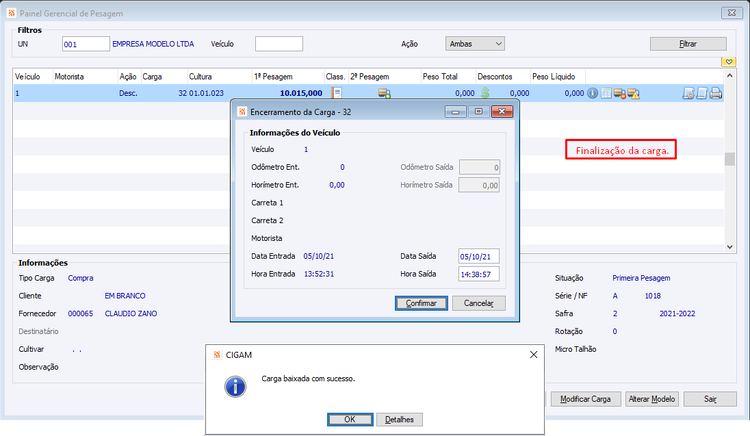Confirm the load closing with Confirmar

click(421, 303)
